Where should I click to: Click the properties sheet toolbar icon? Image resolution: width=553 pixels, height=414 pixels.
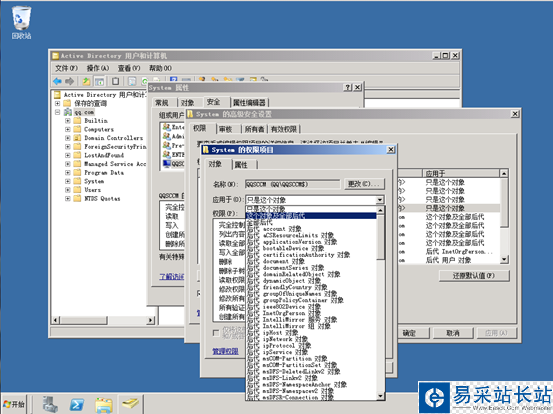pyautogui.click(x=132, y=81)
